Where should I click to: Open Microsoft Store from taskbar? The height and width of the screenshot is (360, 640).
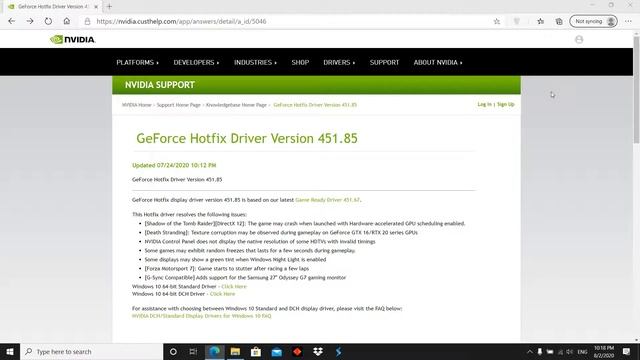(256, 351)
